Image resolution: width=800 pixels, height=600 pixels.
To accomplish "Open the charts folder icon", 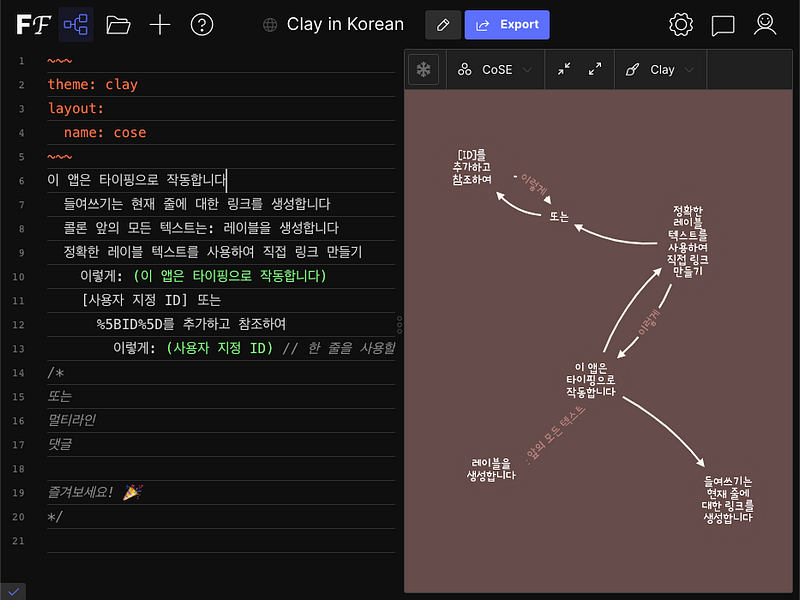I will [x=118, y=24].
